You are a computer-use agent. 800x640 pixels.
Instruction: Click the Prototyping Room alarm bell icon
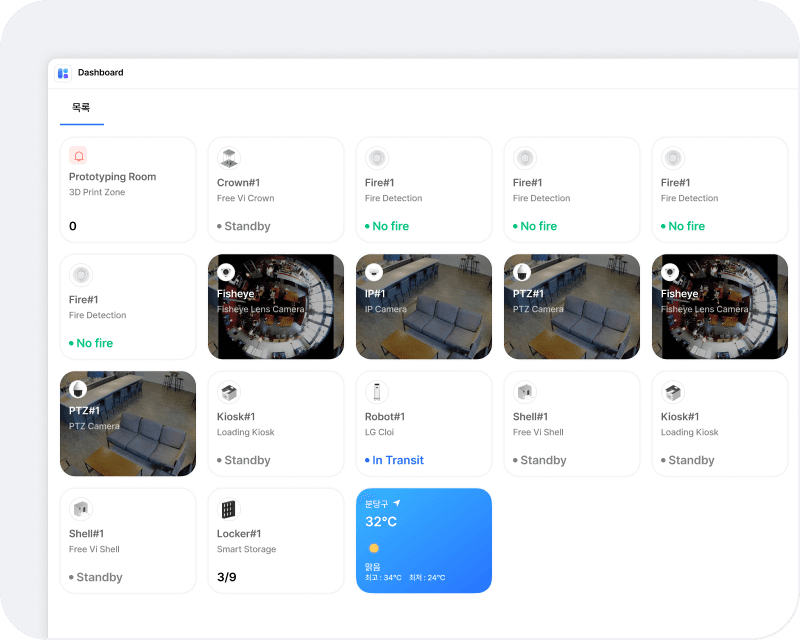tap(80, 157)
